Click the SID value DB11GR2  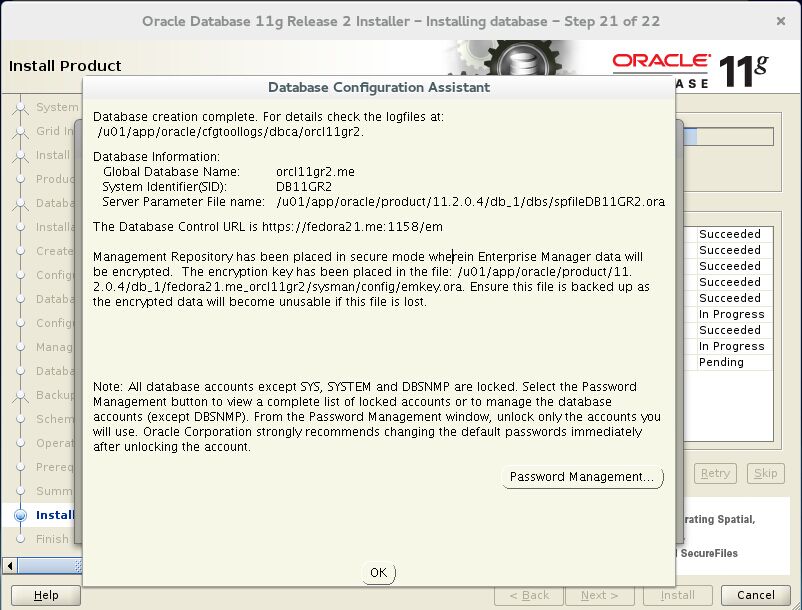point(304,187)
